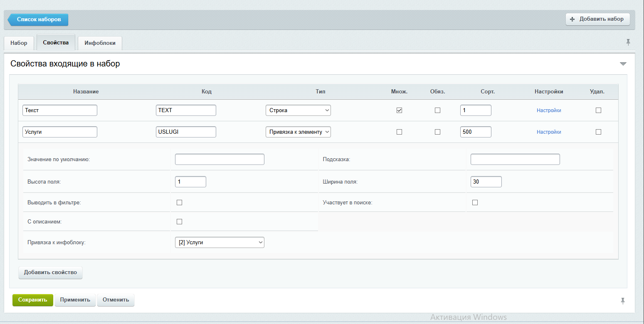This screenshot has height=324, width=644.
Task: Click 'Добавить набор' plus button
Action: [x=597, y=19]
